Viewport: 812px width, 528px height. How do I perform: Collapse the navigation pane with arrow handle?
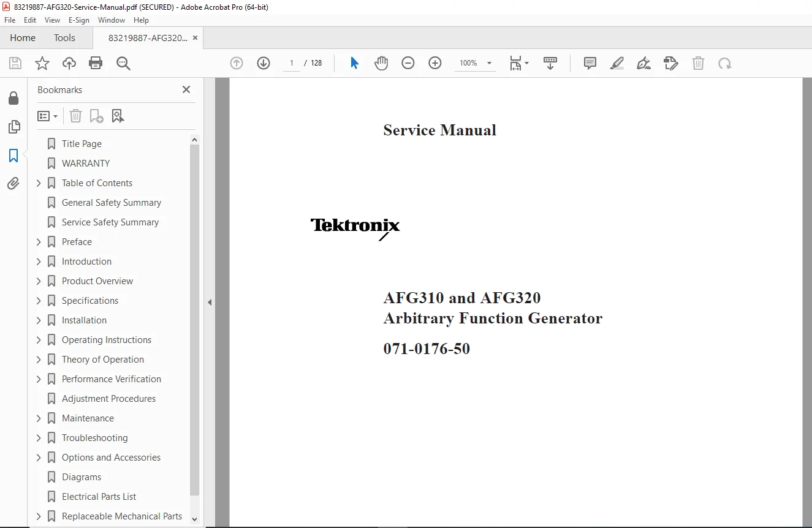tap(210, 302)
